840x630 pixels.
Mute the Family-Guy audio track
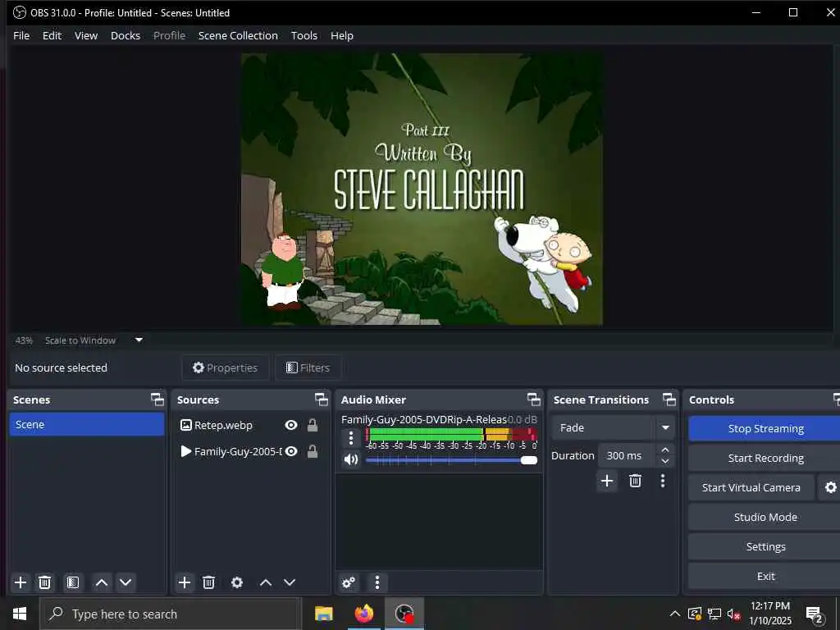point(351,459)
